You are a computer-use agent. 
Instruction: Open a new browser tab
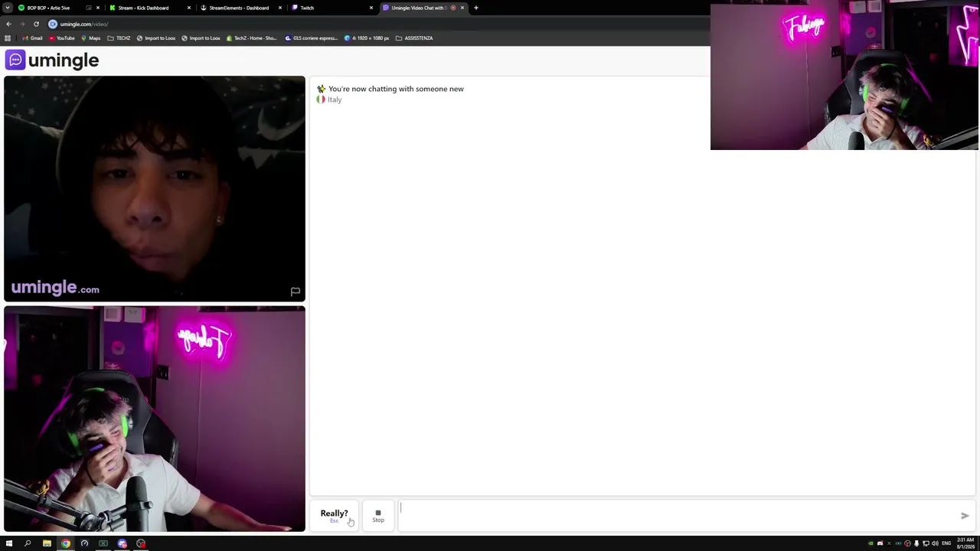(x=476, y=8)
